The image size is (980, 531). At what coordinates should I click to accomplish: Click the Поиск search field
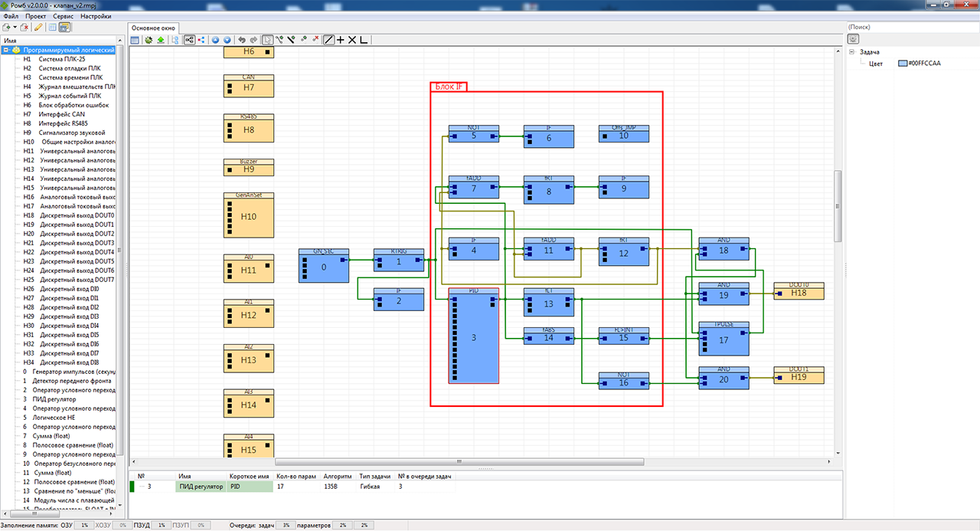(x=911, y=28)
